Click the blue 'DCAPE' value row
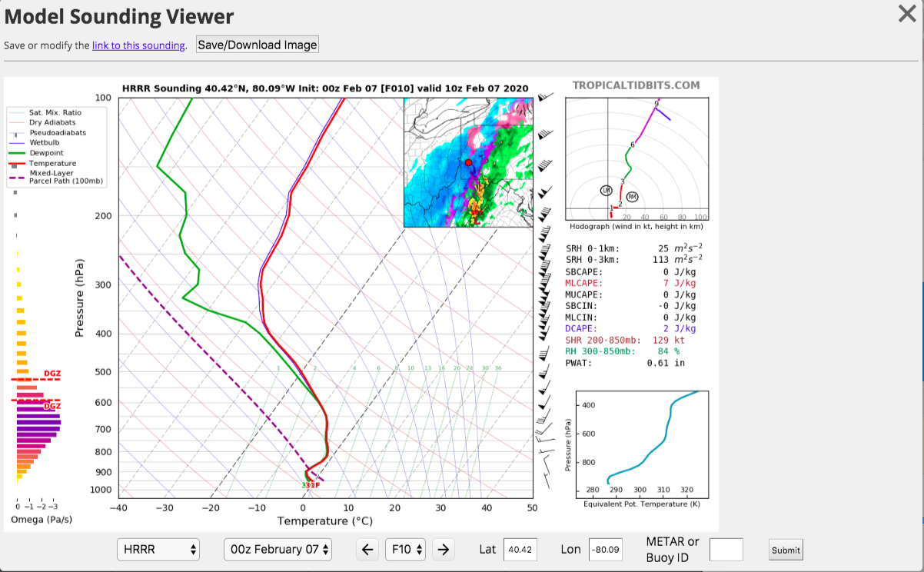The image size is (924, 572). (x=631, y=329)
